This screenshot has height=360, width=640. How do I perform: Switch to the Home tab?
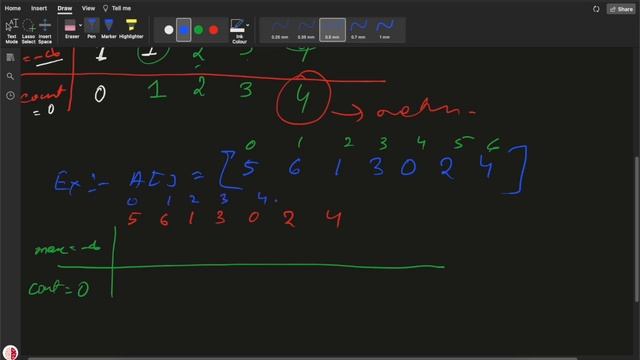(x=13, y=8)
